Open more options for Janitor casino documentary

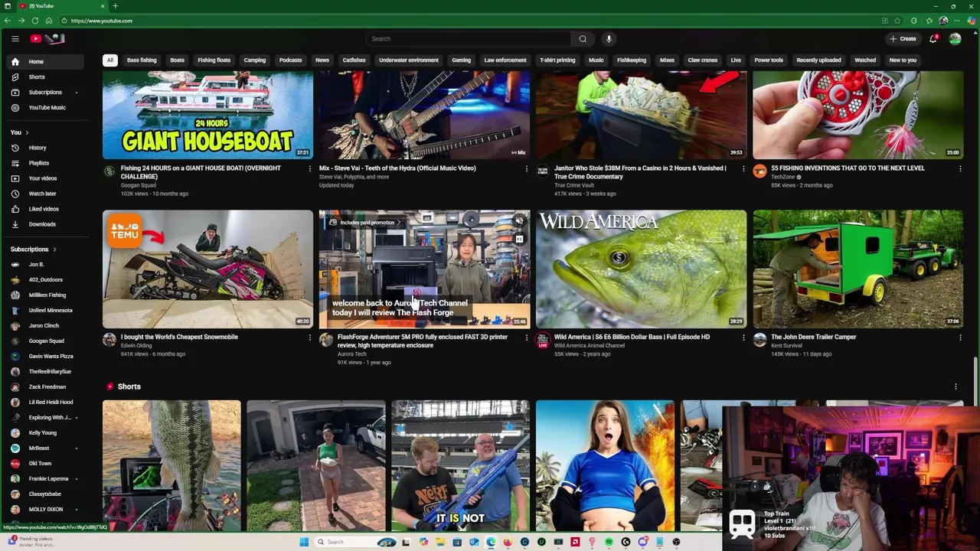coord(743,168)
